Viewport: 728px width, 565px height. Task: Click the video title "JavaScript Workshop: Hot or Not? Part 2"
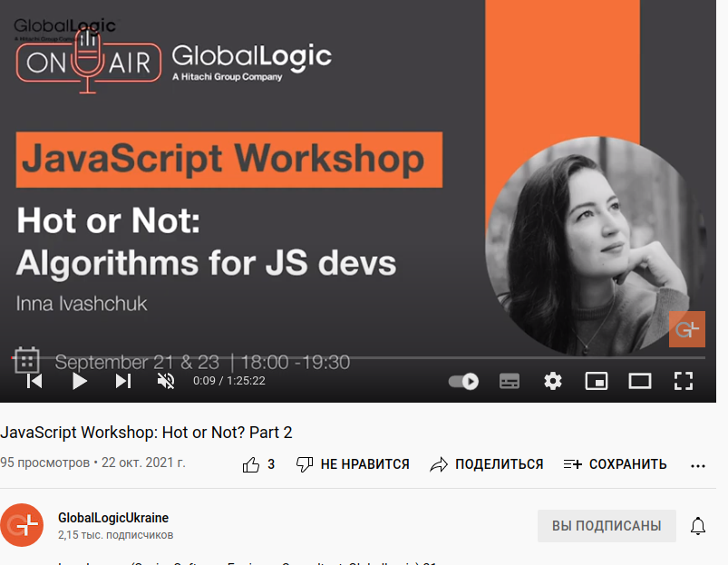[146, 433]
